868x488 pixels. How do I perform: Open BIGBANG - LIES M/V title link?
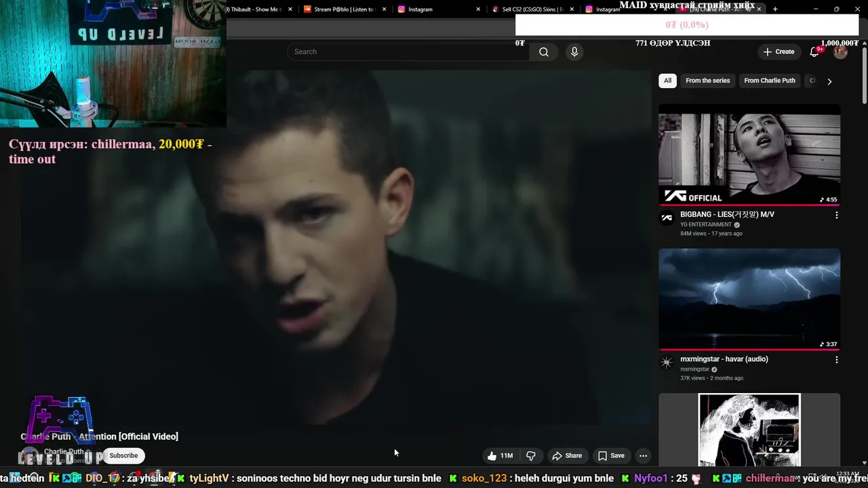[x=727, y=214]
